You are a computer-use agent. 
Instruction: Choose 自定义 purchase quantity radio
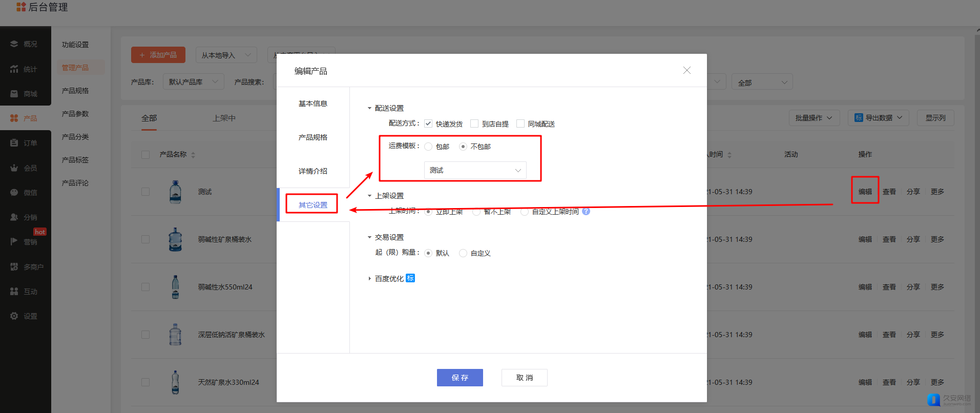tap(463, 253)
